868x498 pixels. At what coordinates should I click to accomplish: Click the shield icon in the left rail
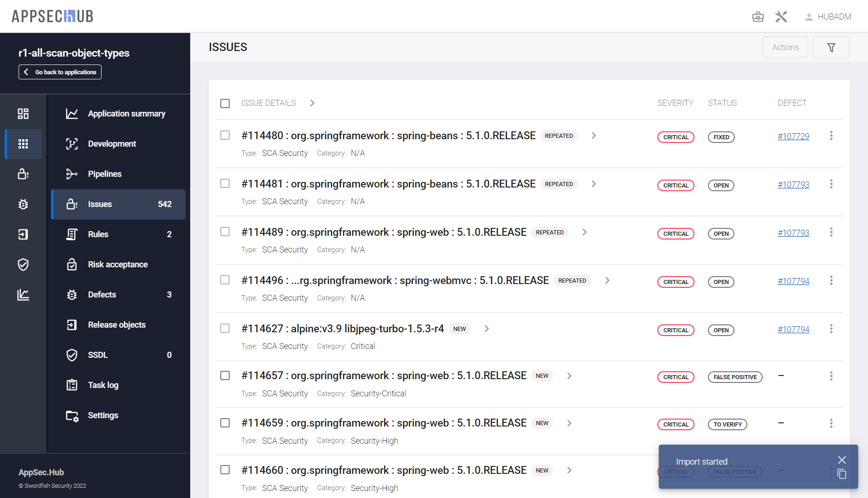pos(23,265)
